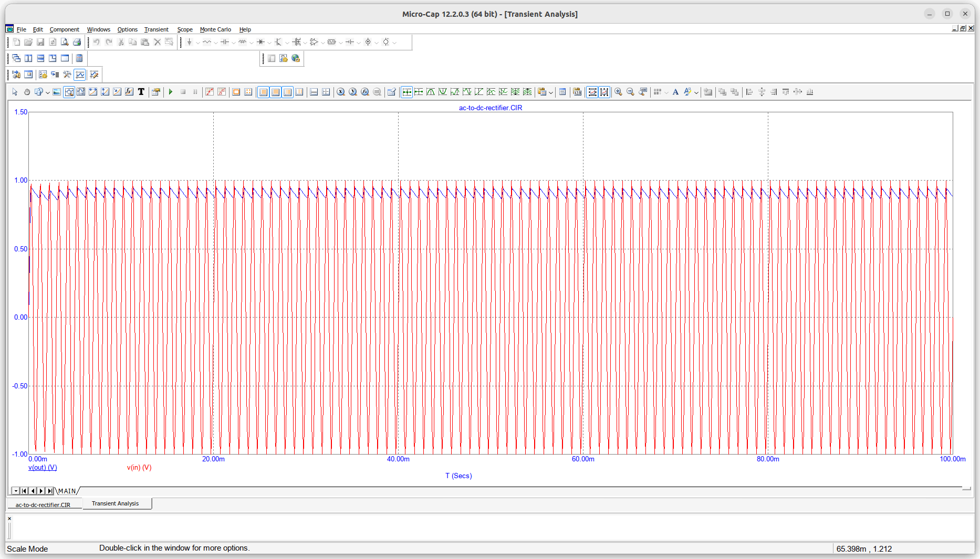
Task: Select the inductor component icon
Action: 243,42
